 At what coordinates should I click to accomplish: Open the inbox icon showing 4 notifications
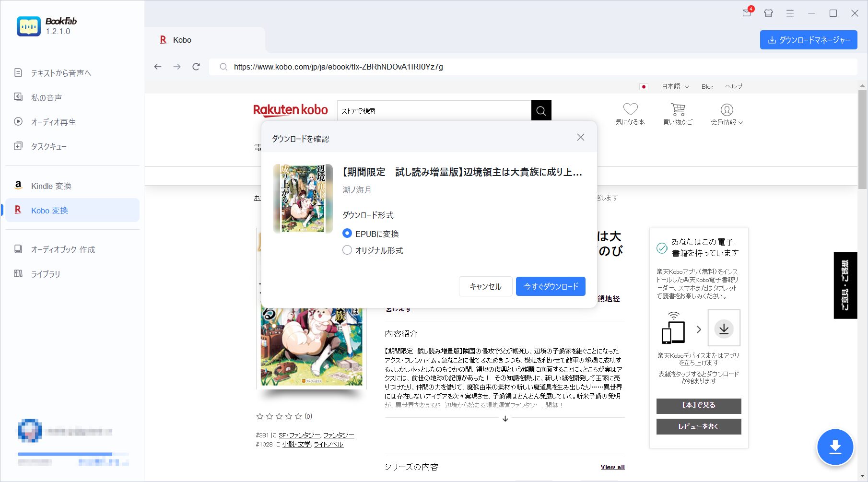[746, 13]
